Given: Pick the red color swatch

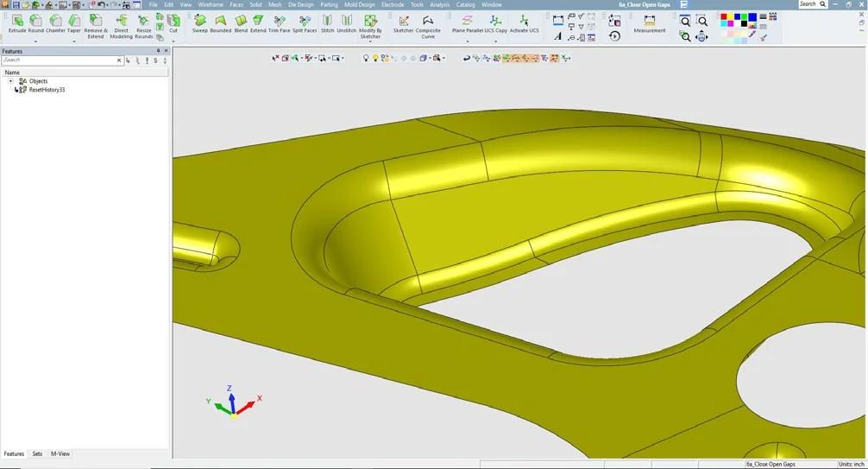Looking at the screenshot, I should click(x=724, y=16).
